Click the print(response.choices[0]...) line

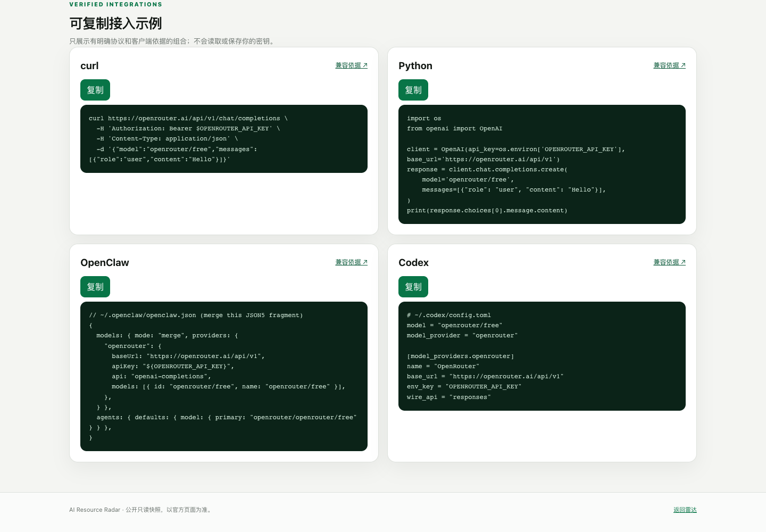(x=487, y=211)
